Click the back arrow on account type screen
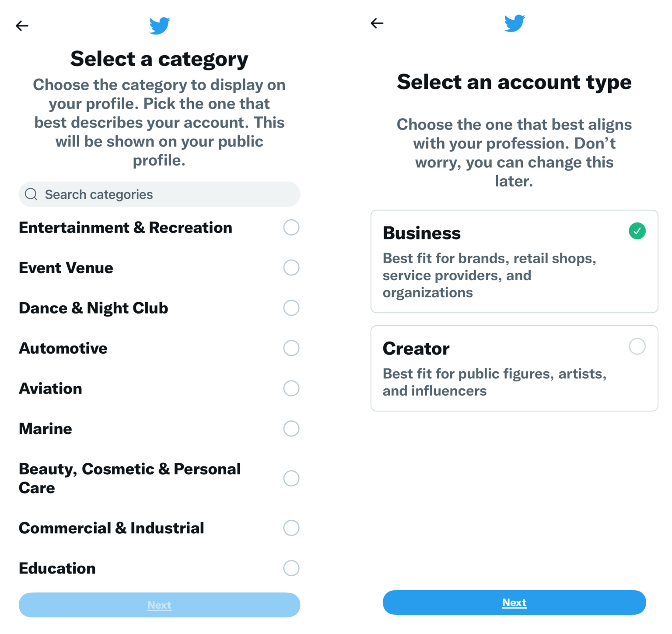672x634 pixels. tap(377, 23)
